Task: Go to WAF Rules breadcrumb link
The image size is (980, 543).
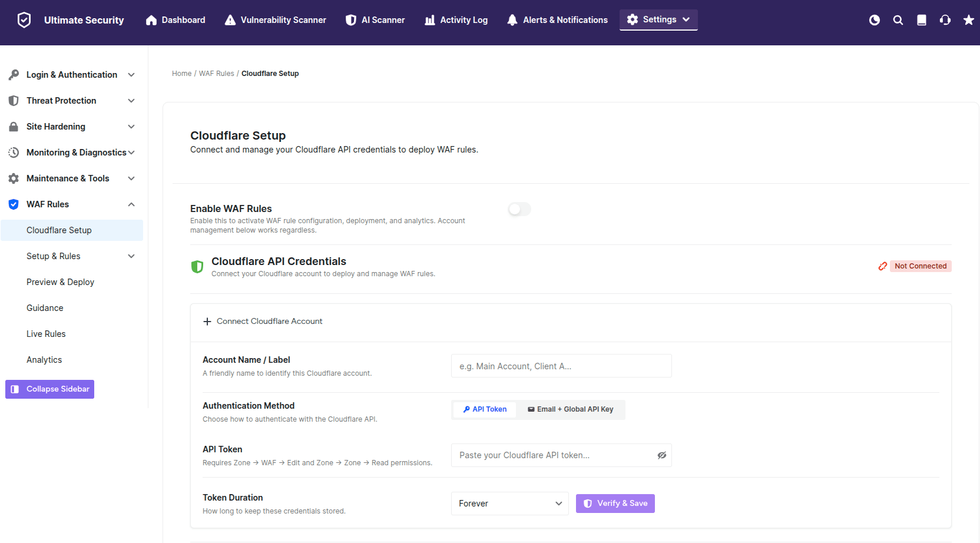Action: tap(216, 74)
